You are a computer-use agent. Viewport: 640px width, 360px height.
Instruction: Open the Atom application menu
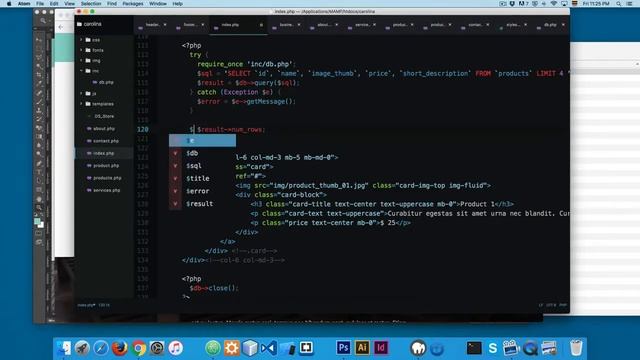(x=24, y=4)
